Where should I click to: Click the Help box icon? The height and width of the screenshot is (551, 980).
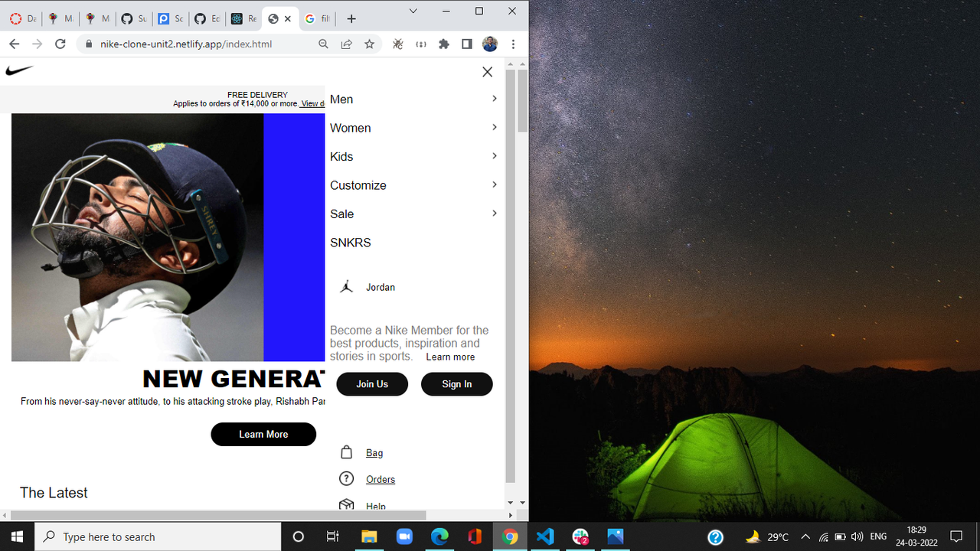tap(346, 504)
